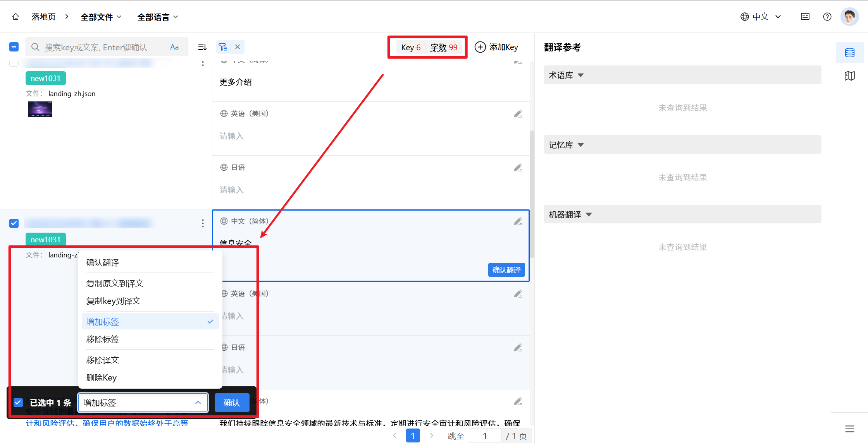Open the database icon in right sidebar
868x444 pixels.
tap(849, 53)
